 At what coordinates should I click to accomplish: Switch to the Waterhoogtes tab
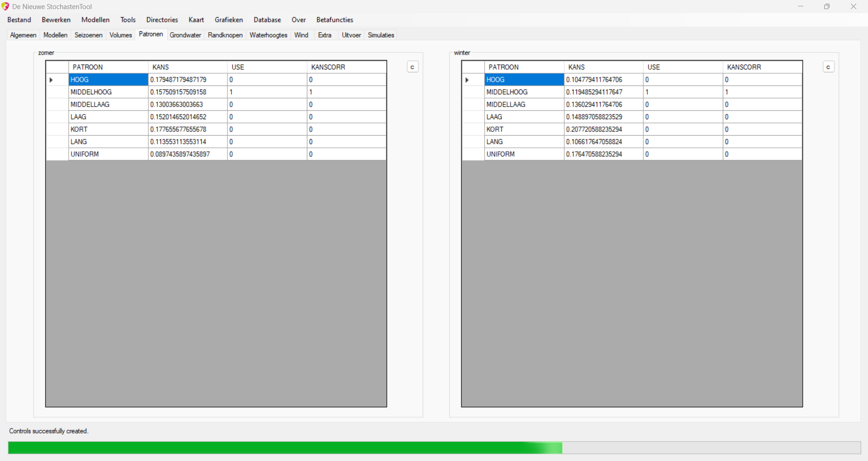pyautogui.click(x=269, y=35)
